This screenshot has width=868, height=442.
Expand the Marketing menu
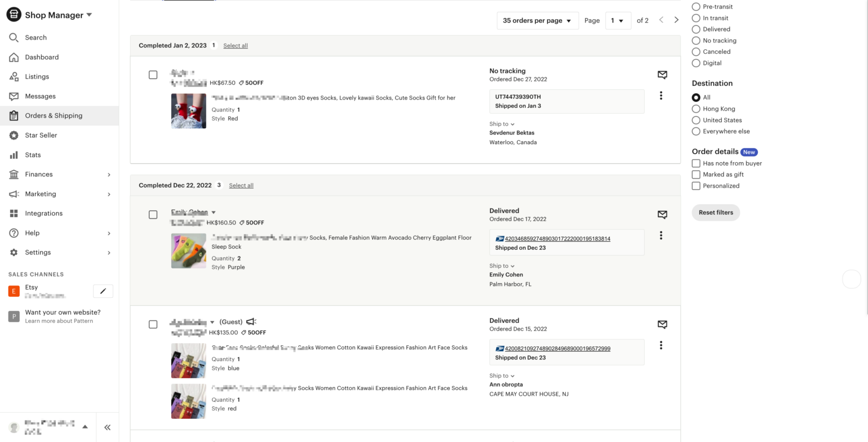(41, 193)
